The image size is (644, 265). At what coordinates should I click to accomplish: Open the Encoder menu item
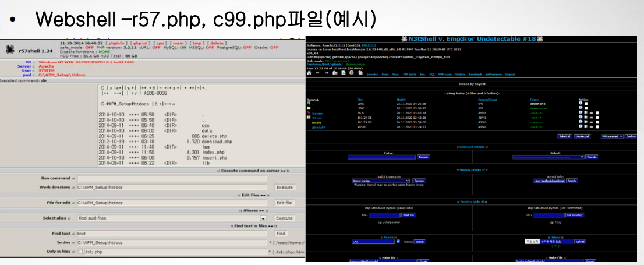point(372,75)
